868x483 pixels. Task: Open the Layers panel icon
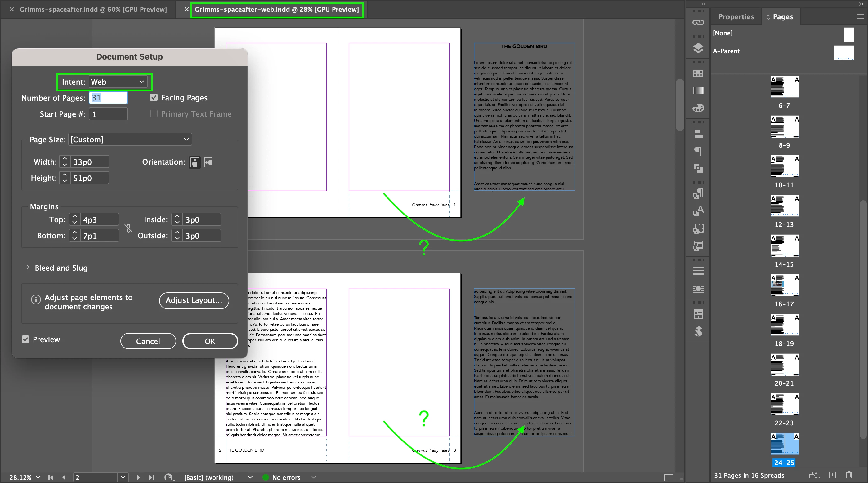698,48
